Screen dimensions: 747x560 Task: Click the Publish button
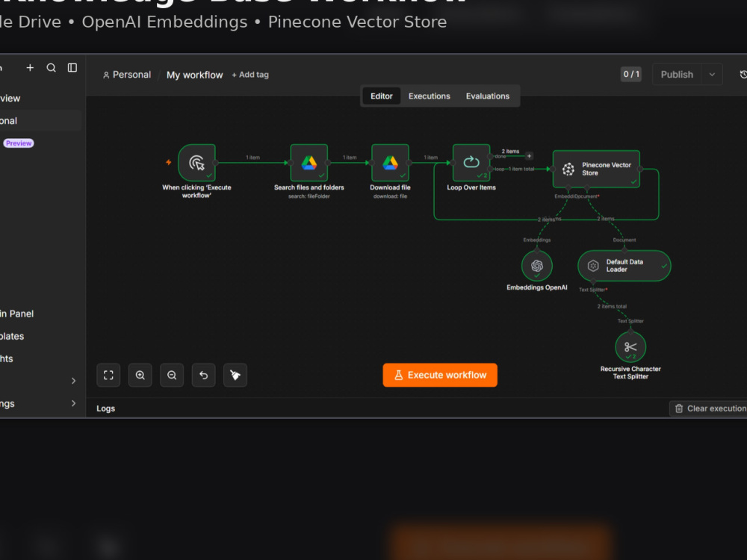[x=677, y=74]
